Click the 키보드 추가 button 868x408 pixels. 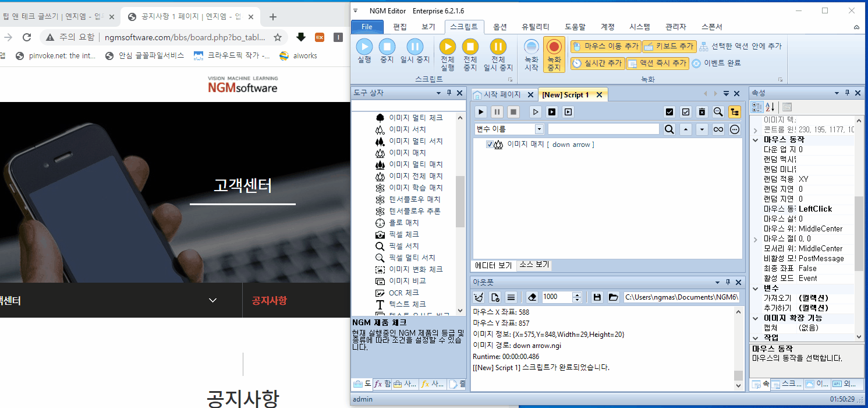click(669, 46)
